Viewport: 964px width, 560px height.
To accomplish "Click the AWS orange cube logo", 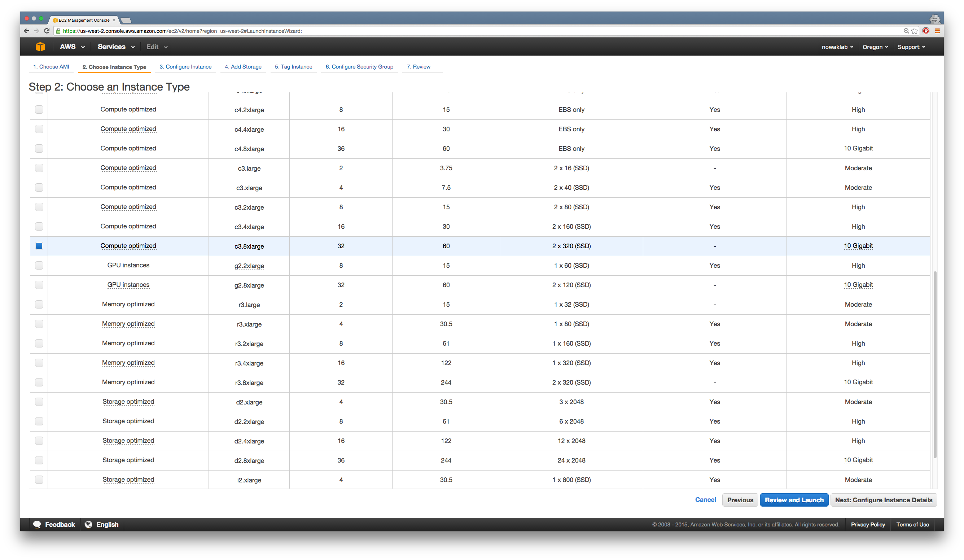I will pyautogui.click(x=40, y=47).
